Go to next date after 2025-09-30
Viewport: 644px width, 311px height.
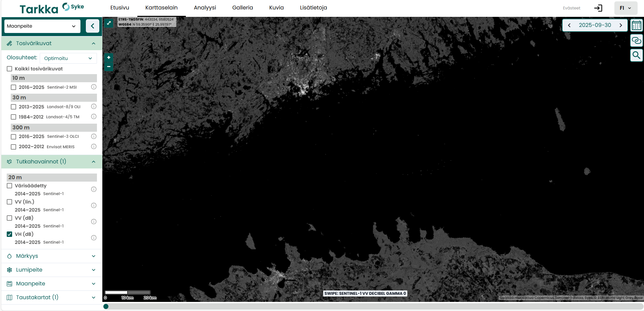click(621, 25)
